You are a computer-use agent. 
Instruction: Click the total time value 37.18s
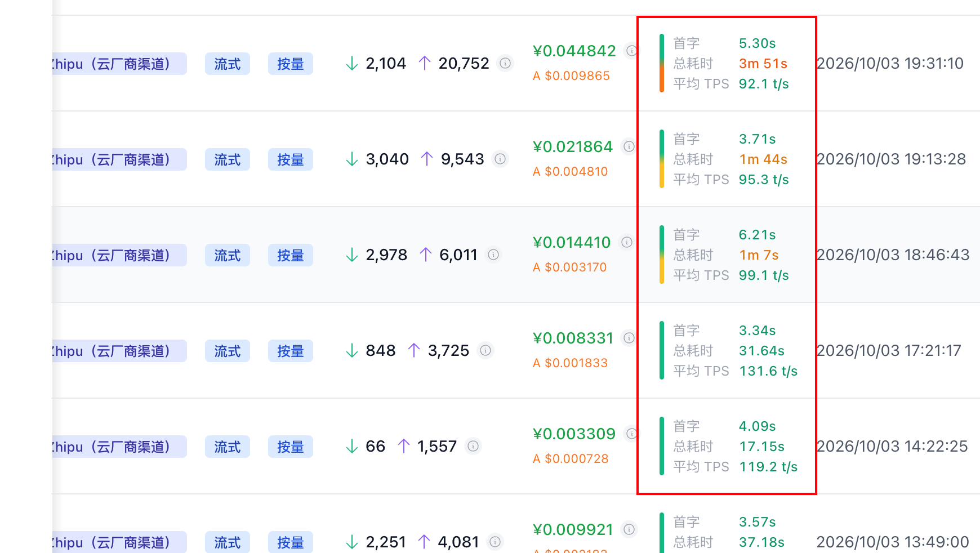[762, 542]
